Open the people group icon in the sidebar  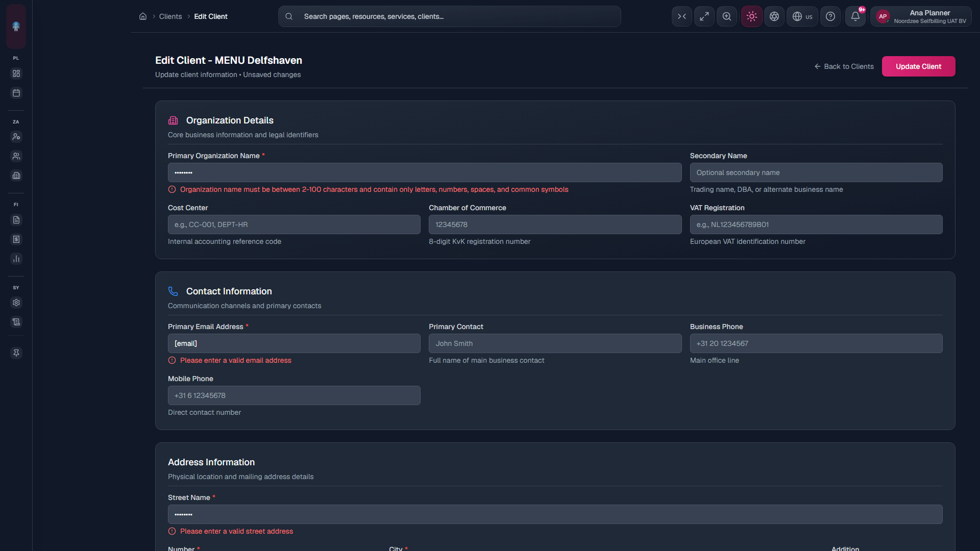16,156
